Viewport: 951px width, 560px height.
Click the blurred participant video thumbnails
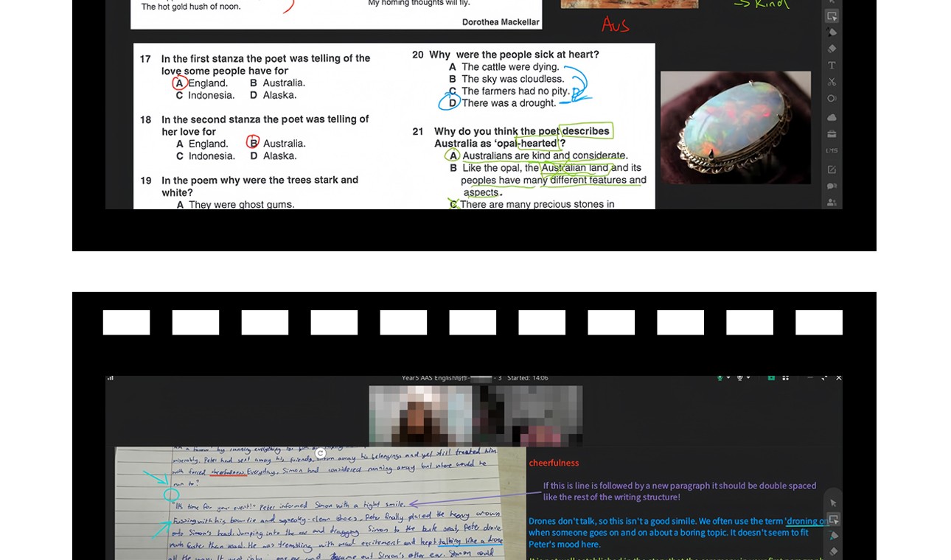(475, 416)
